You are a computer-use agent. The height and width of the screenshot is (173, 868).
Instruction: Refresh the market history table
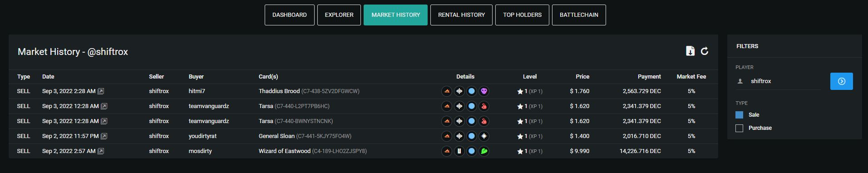coord(705,51)
